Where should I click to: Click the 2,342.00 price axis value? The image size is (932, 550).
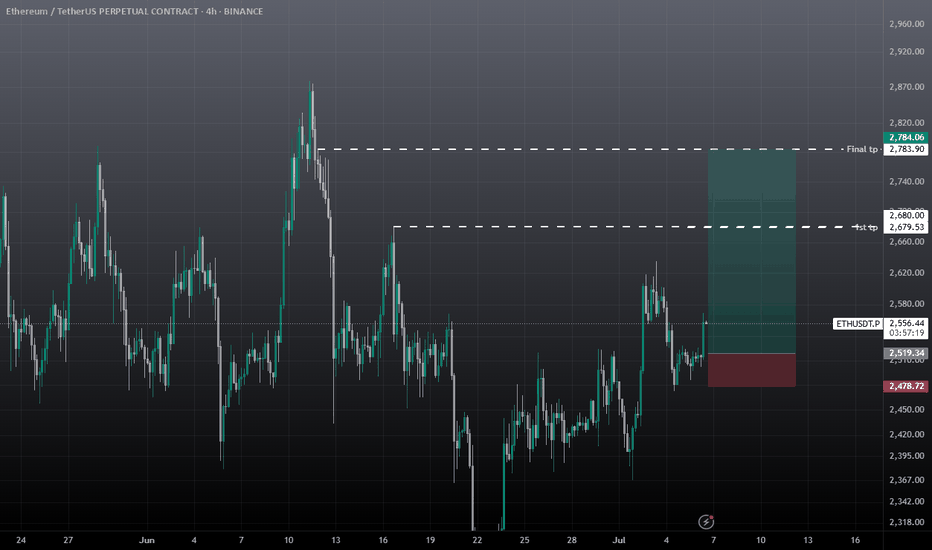[906, 502]
